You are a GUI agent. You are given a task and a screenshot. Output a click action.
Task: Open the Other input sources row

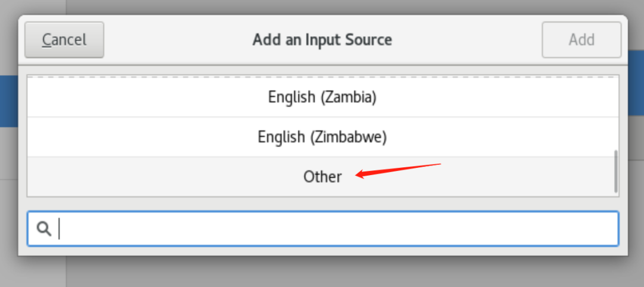pos(323,177)
